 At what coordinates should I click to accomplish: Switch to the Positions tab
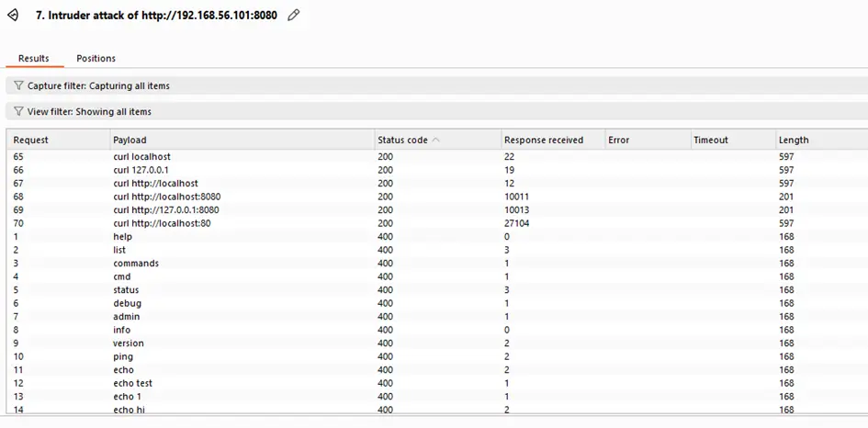[96, 58]
